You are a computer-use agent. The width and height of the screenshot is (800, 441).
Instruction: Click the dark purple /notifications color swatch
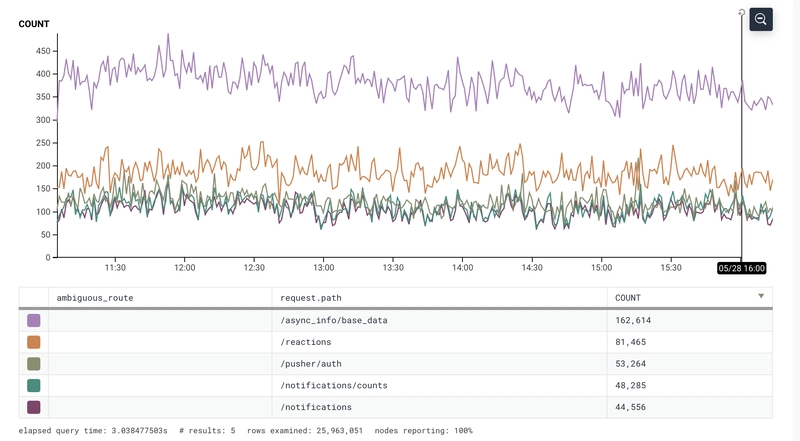[34, 407]
